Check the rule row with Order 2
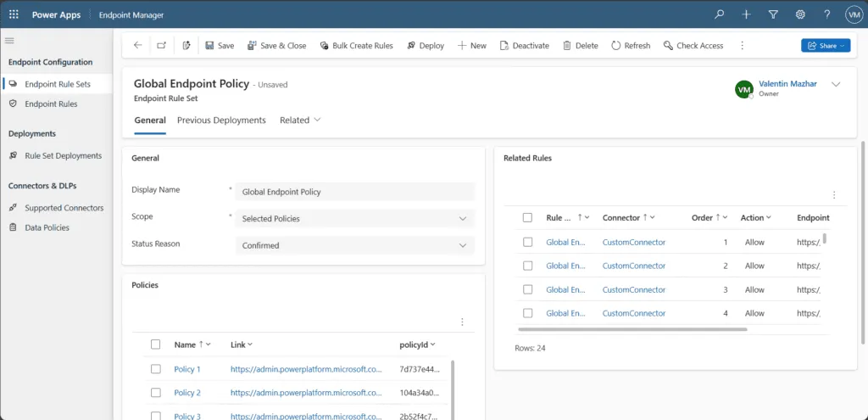868x420 pixels. click(527, 266)
